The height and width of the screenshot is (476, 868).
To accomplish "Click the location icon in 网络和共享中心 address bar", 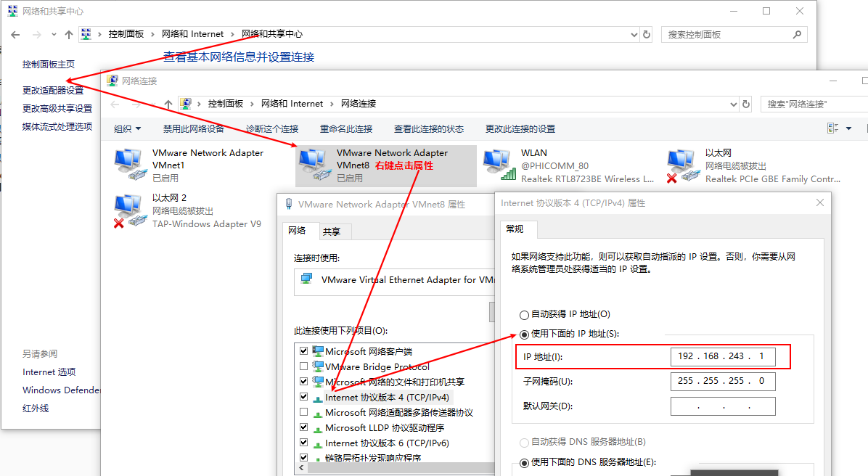I will click(86, 34).
